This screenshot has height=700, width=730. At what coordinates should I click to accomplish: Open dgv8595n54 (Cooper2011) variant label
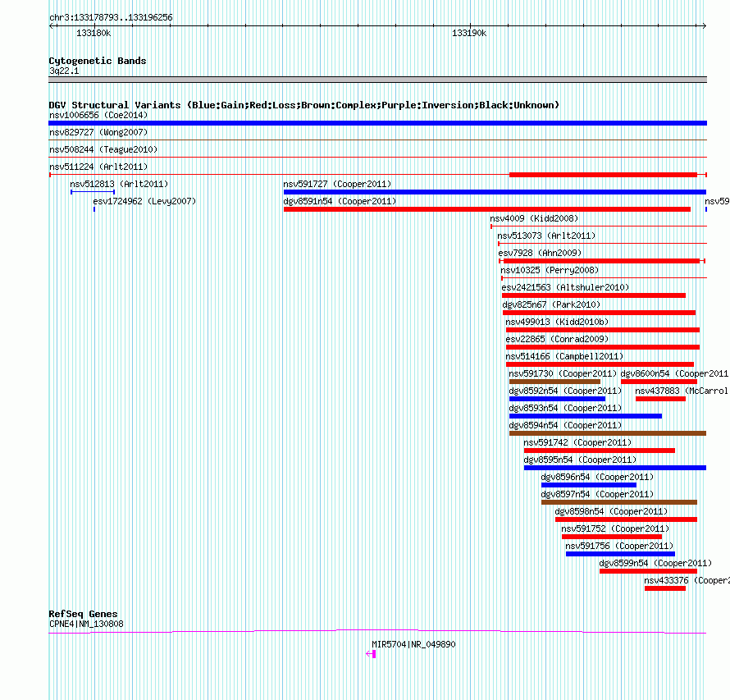tap(580, 460)
